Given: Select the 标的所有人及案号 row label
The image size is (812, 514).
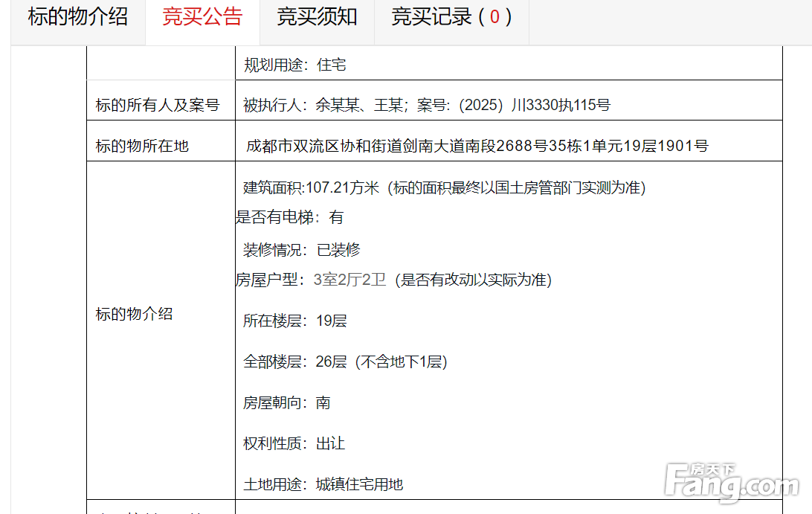Looking at the screenshot, I should point(158,106).
